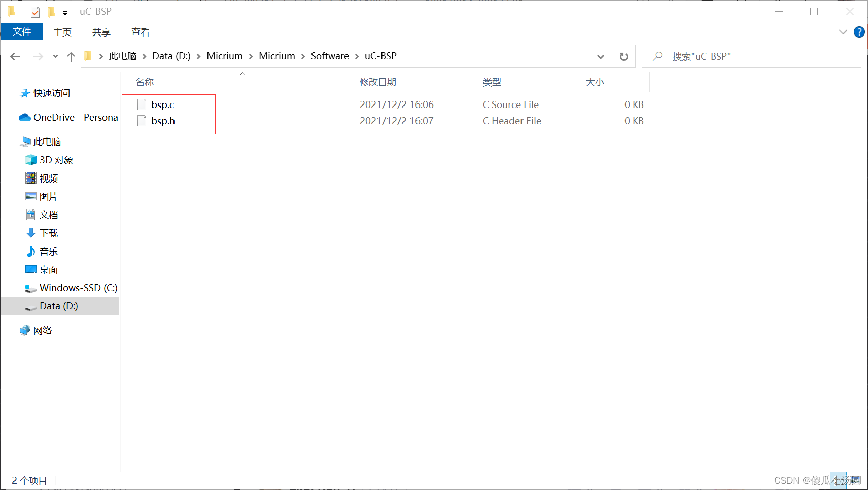The width and height of the screenshot is (868, 490).
Task: Click the New Folder quick access icon
Action: pos(51,12)
